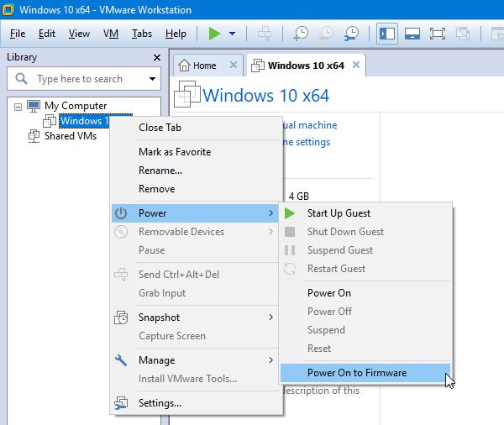Viewport: 504px width, 425px height.
Task: Select Power On to Firmware
Action: pyautogui.click(x=365, y=373)
